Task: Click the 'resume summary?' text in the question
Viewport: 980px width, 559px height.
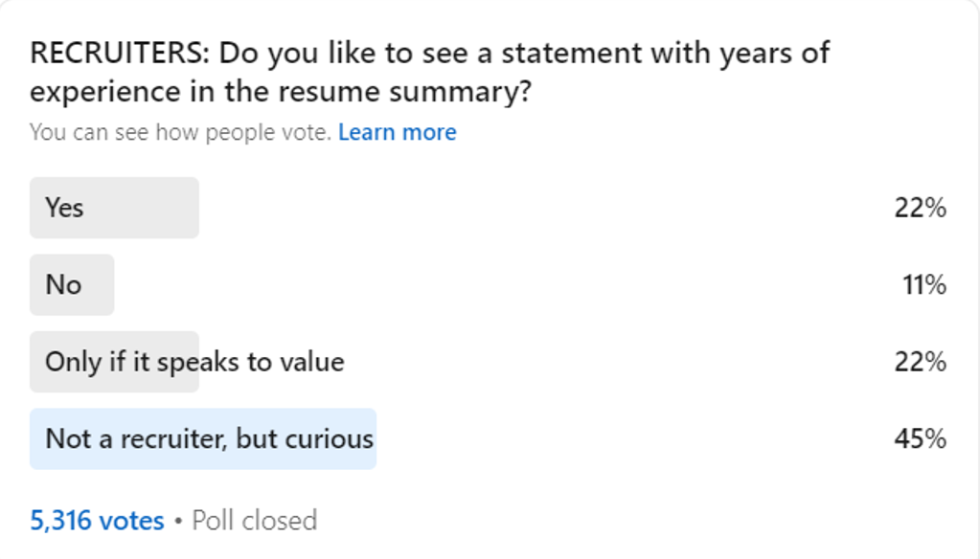Action: click(x=404, y=93)
